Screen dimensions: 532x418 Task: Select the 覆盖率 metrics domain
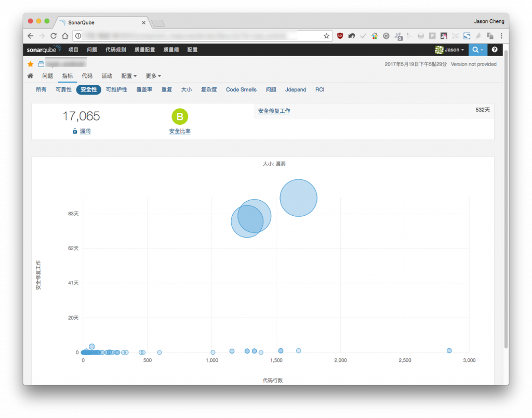(x=144, y=89)
